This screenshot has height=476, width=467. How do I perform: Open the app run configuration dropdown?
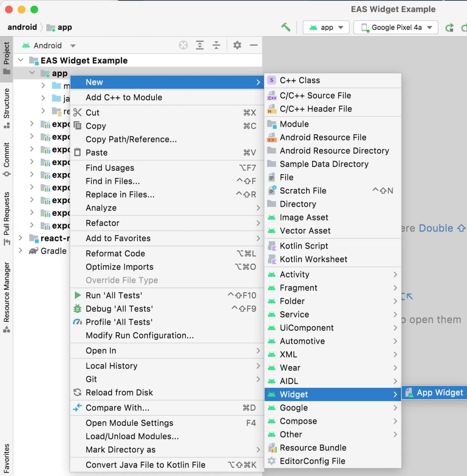(326, 27)
